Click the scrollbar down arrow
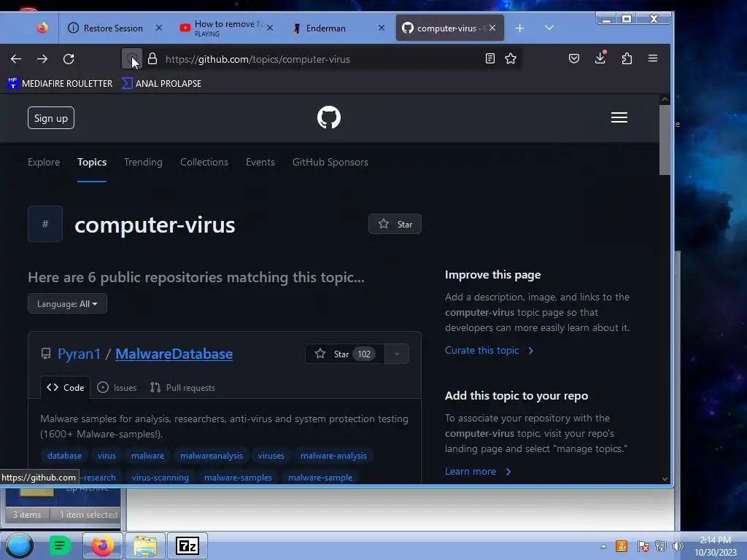The width and height of the screenshot is (747, 560). (x=665, y=479)
